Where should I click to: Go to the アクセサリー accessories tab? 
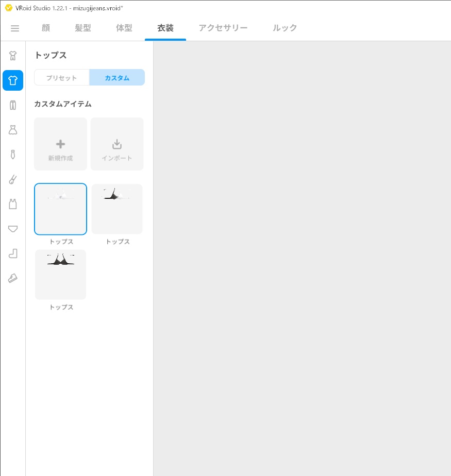223,28
